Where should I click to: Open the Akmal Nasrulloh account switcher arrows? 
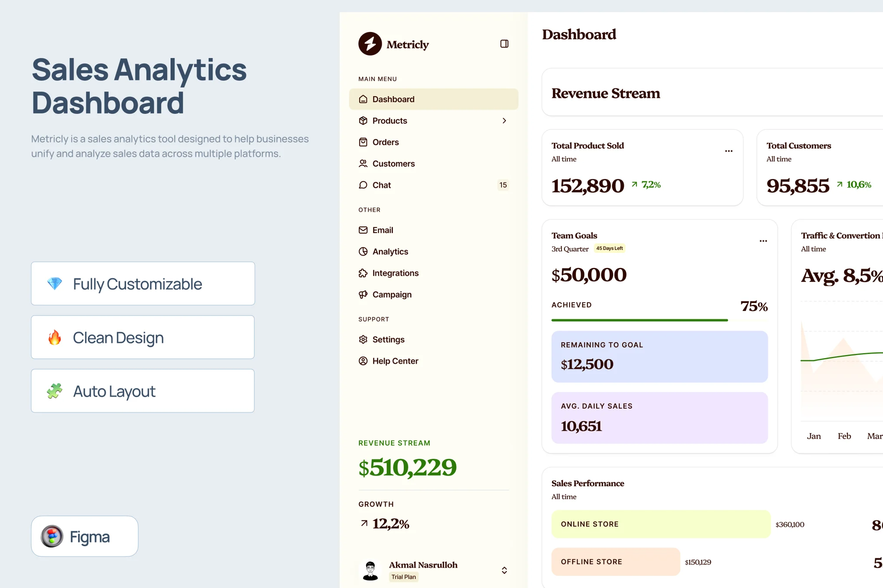point(504,570)
